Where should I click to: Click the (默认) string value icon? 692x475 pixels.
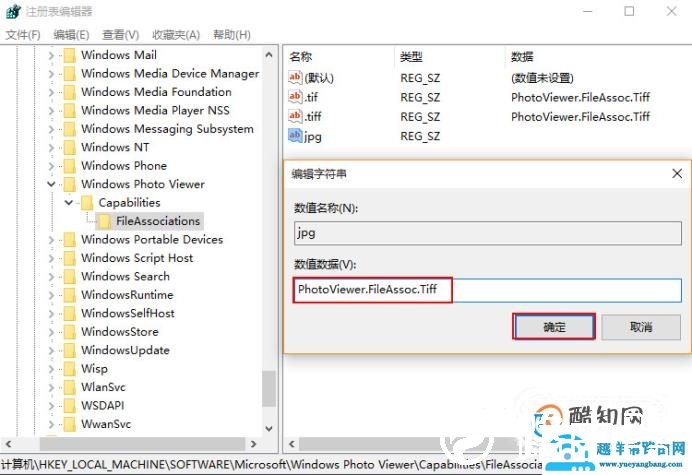(x=295, y=77)
